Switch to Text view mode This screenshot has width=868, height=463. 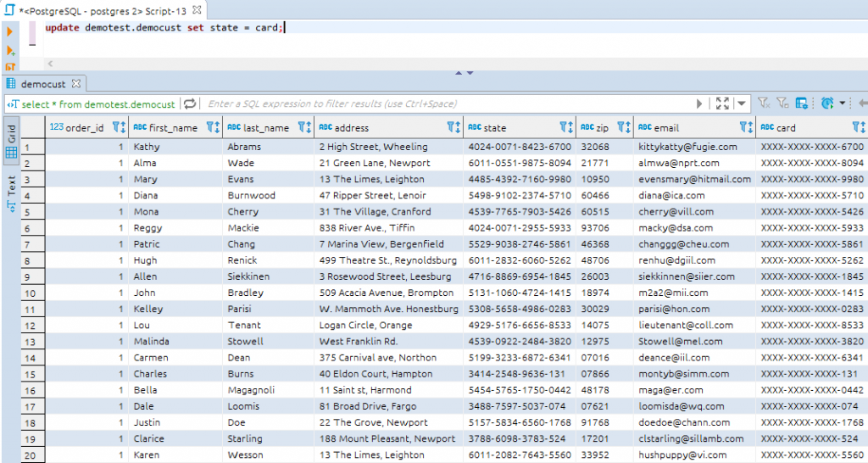coord(11,188)
